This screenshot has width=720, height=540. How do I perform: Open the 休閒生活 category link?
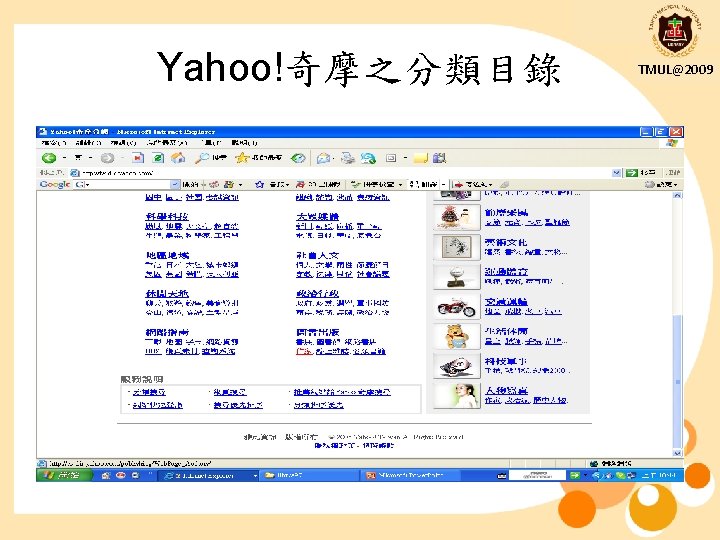167,293
